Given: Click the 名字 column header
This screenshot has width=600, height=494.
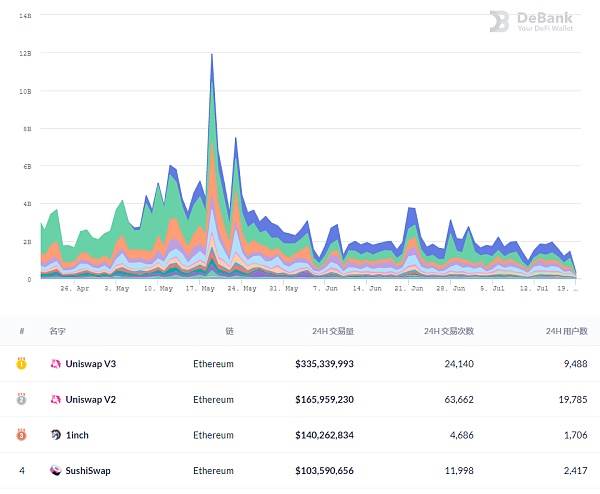Looking at the screenshot, I should [x=57, y=331].
